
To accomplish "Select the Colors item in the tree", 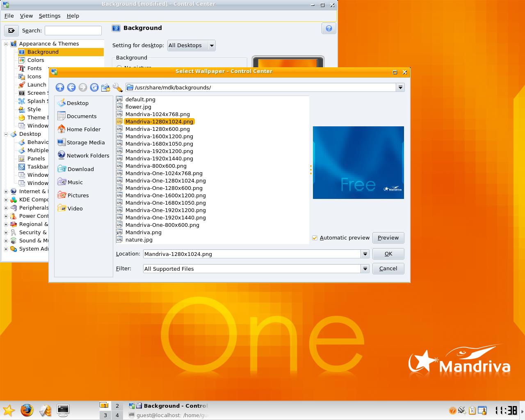I will click(32, 60).
